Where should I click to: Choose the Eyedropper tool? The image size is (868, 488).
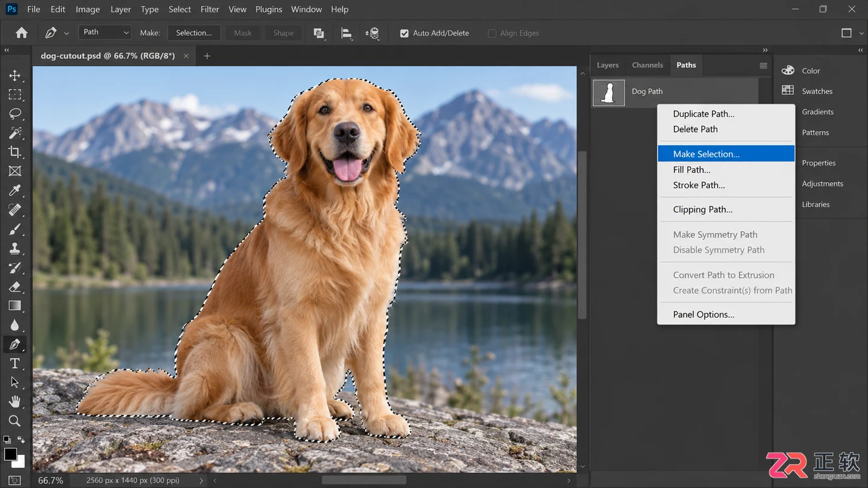[14, 190]
